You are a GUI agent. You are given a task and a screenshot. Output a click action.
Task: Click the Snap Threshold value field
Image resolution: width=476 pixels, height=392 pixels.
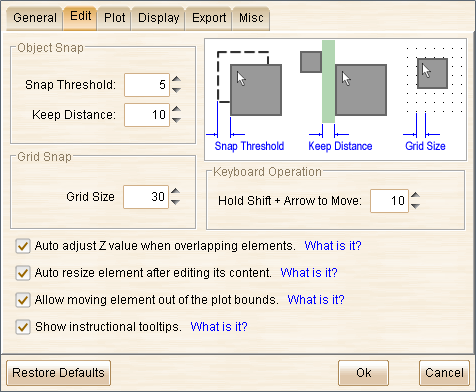point(147,85)
